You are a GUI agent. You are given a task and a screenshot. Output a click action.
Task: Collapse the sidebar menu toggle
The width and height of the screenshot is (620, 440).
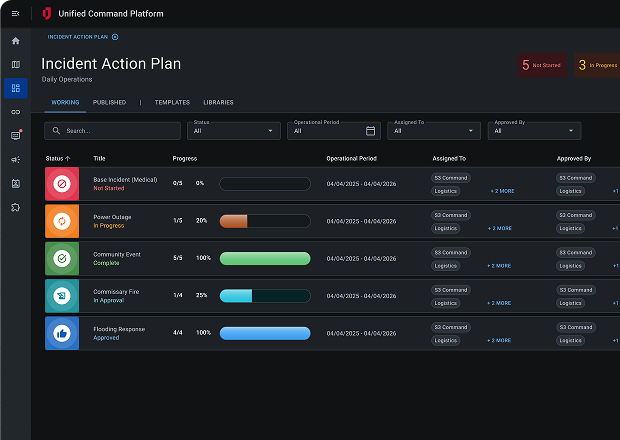click(15, 13)
